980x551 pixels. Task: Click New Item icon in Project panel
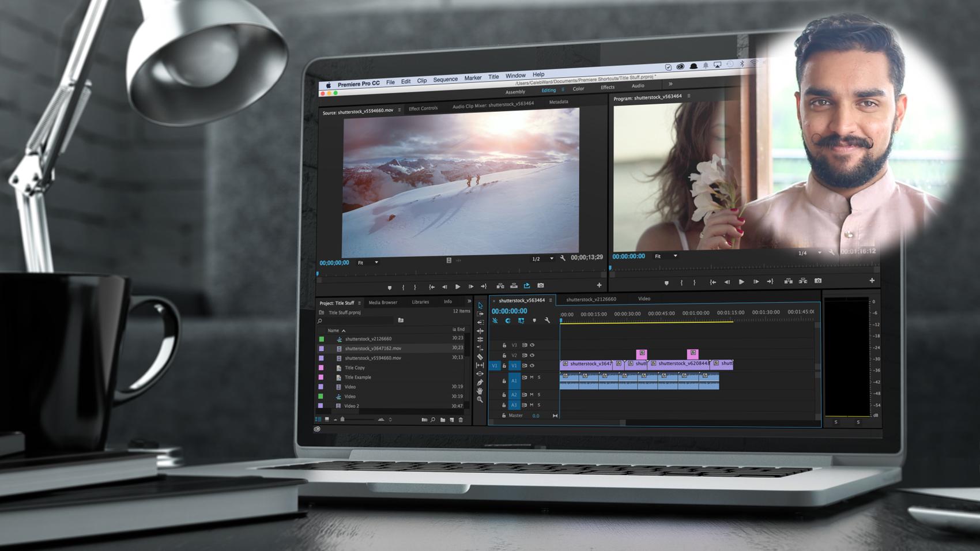click(x=452, y=420)
